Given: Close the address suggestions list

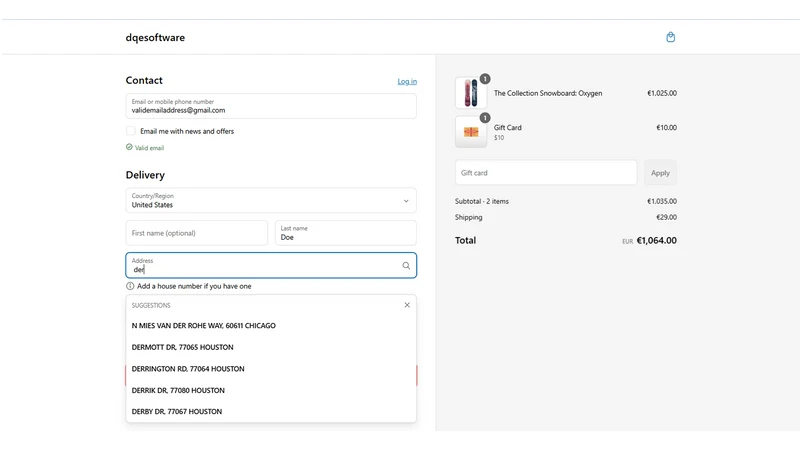Looking at the screenshot, I should [x=407, y=305].
